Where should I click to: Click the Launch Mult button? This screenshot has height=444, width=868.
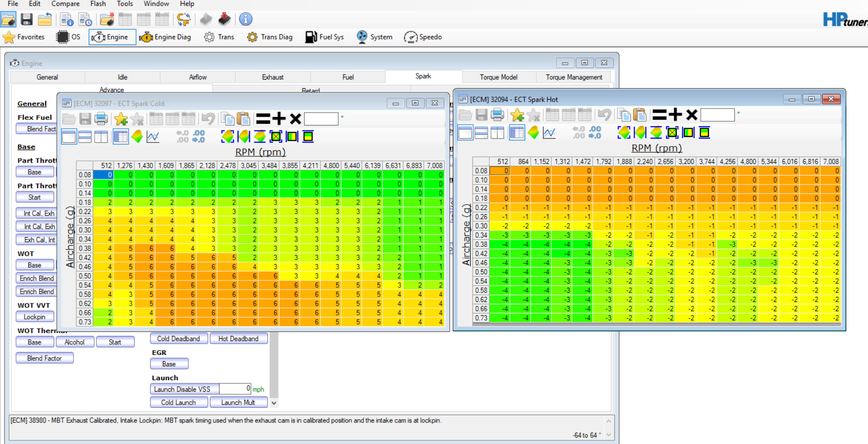coord(238,402)
